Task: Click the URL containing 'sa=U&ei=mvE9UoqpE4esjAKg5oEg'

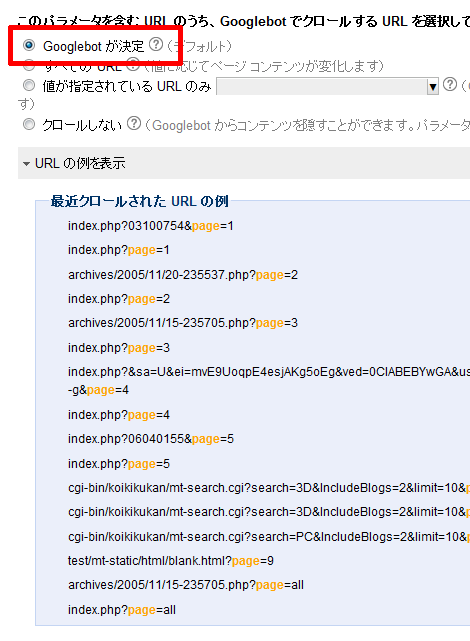Action: coord(269,380)
